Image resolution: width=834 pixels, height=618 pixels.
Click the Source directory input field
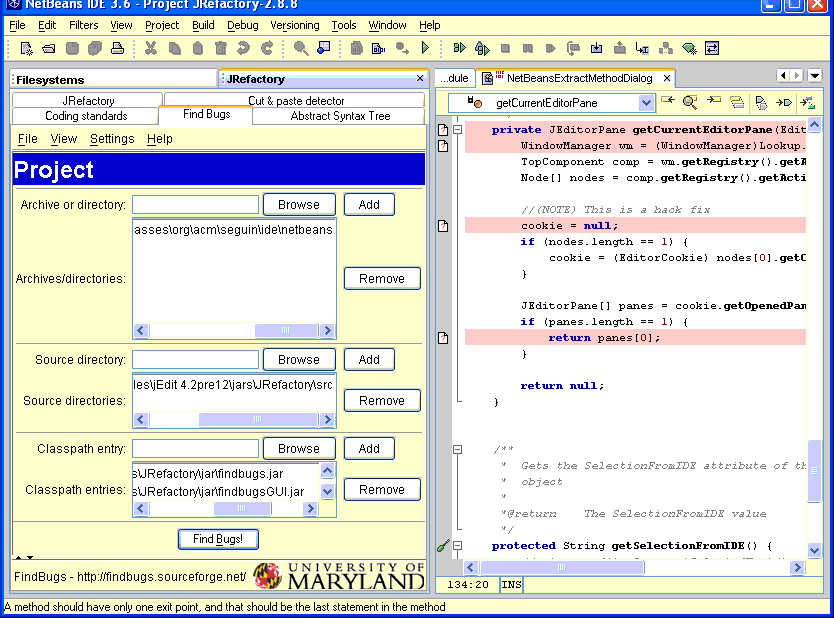click(x=195, y=360)
